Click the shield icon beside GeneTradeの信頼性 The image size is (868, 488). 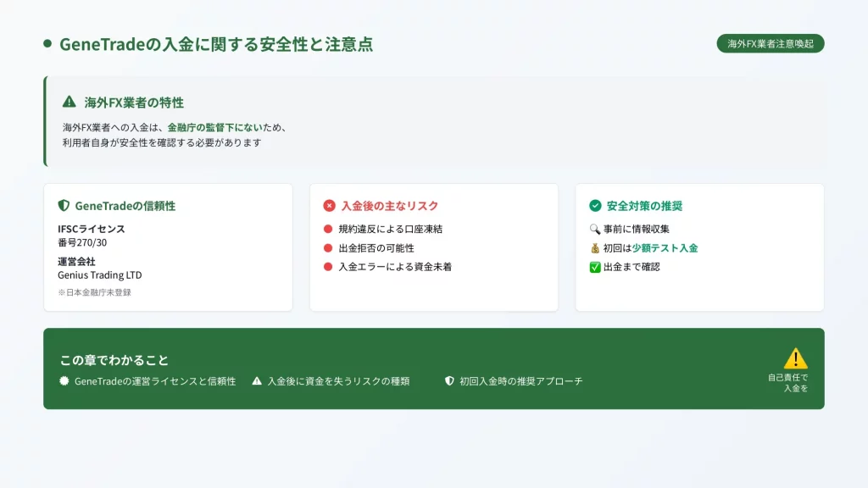(64, 206)
